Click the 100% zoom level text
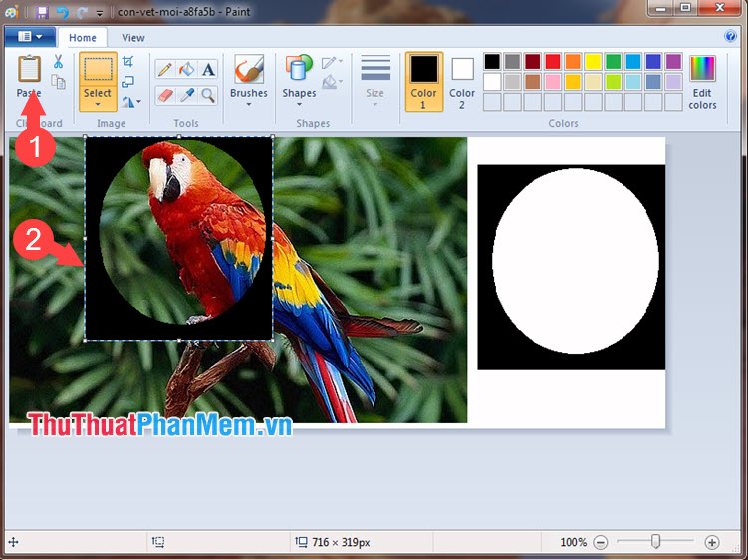The width and height of the screenshot is (748, 560). click(573, 542)
